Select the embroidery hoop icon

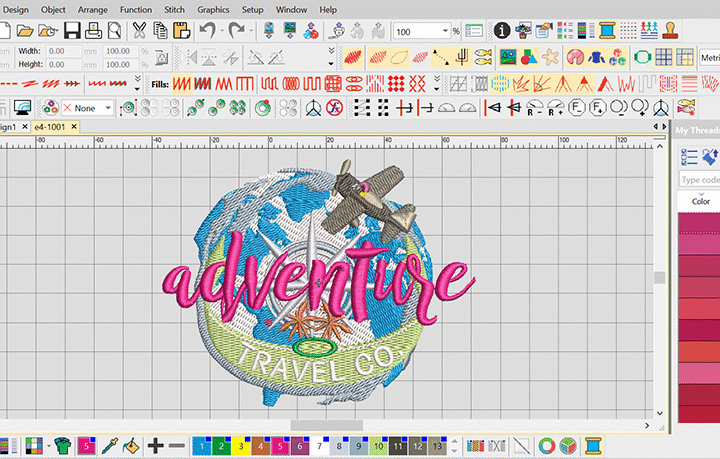(641, 57)
